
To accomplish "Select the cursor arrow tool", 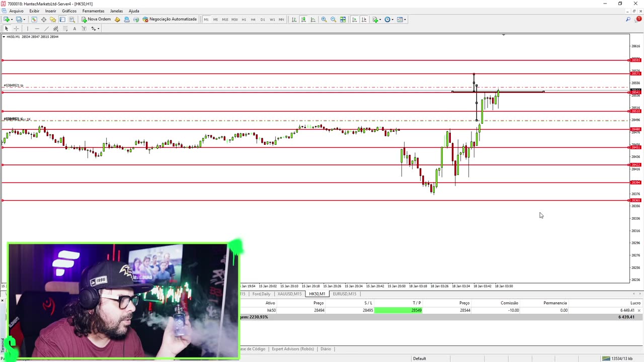I will coord(7,29).
